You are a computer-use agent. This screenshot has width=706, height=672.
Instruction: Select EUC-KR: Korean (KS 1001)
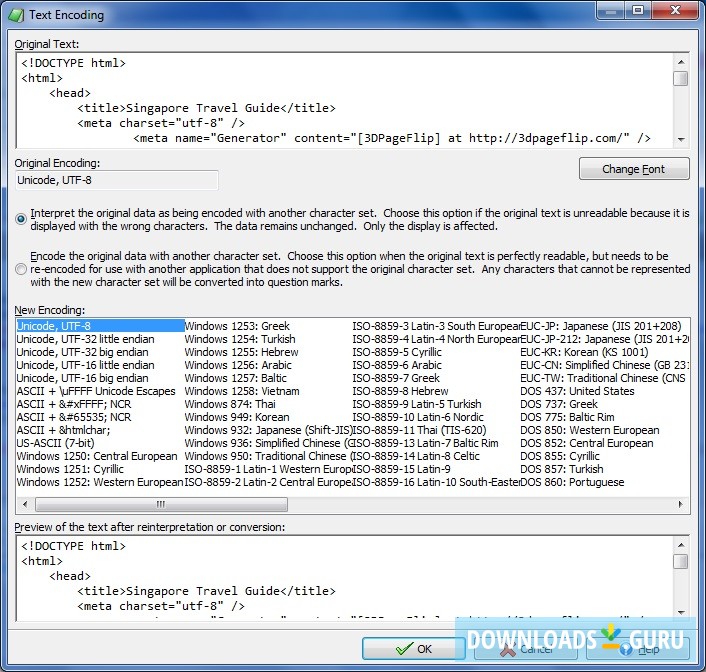click(584, 352)
